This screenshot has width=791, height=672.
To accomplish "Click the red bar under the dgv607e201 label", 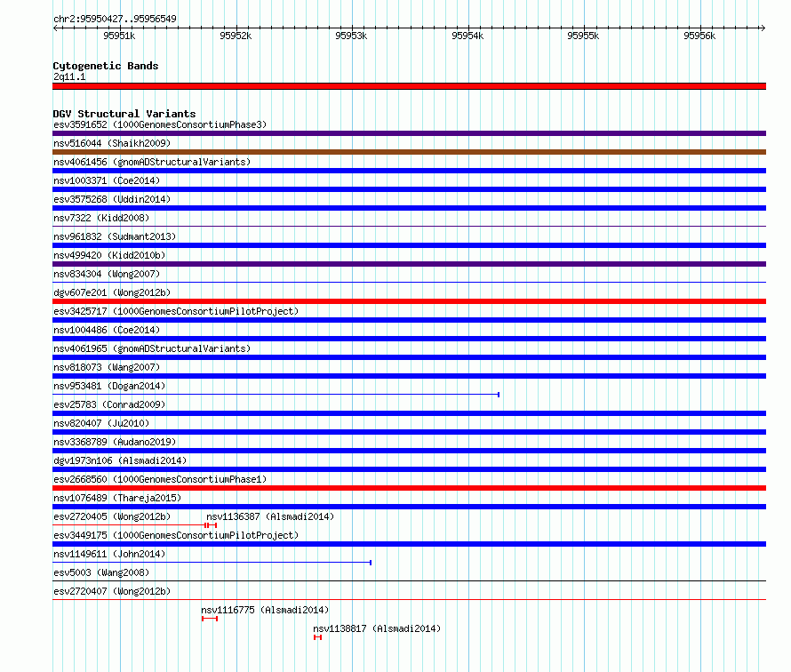I will [409, 301].
